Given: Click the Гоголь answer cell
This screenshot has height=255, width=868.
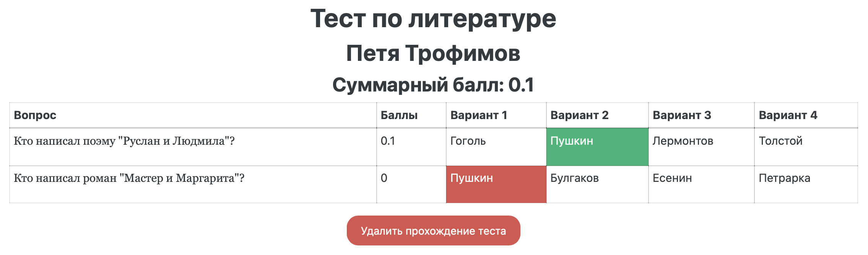Looking at the screenshot, I should (468, 141).
